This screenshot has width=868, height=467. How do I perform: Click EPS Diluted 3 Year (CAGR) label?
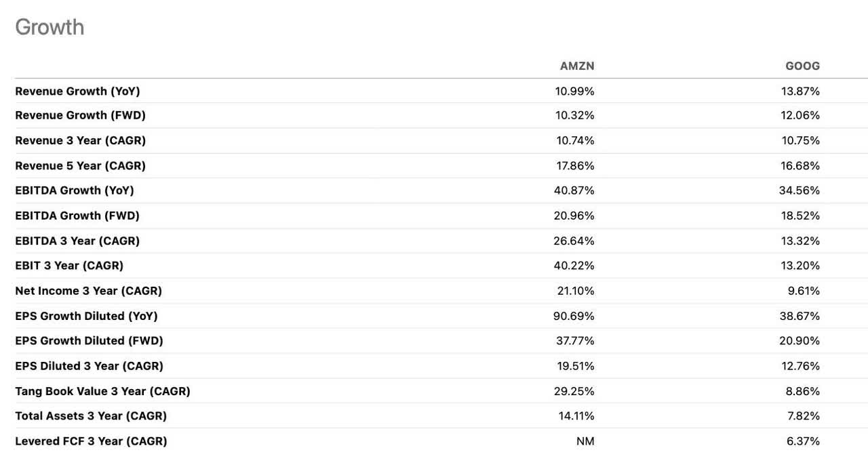pyautogui.click(x=89, y=366)
